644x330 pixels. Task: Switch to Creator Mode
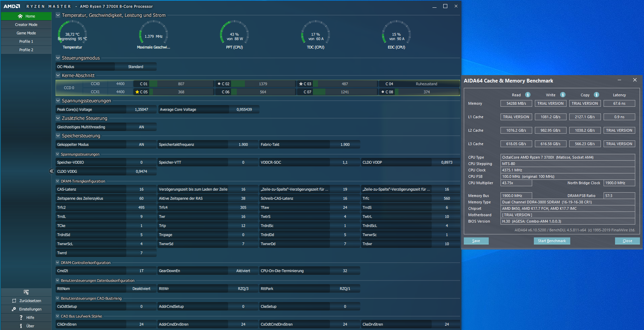tap(26, 25)
